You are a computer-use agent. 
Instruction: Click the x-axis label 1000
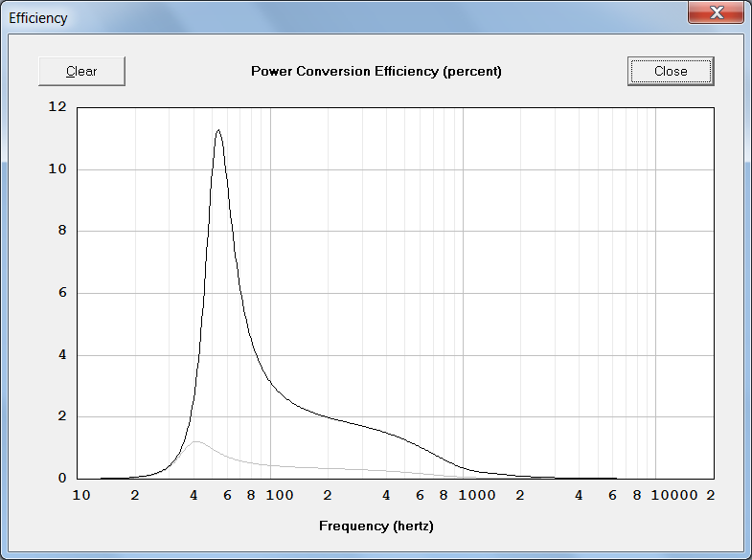[x=477, y=495]
